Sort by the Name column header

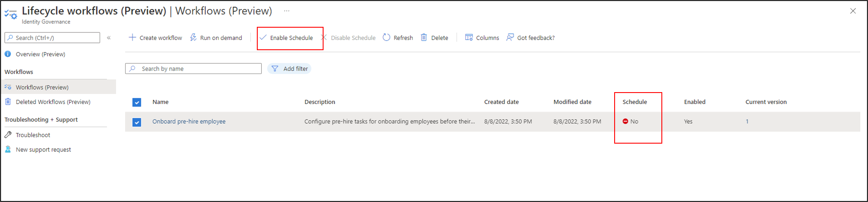click(160, 102)
